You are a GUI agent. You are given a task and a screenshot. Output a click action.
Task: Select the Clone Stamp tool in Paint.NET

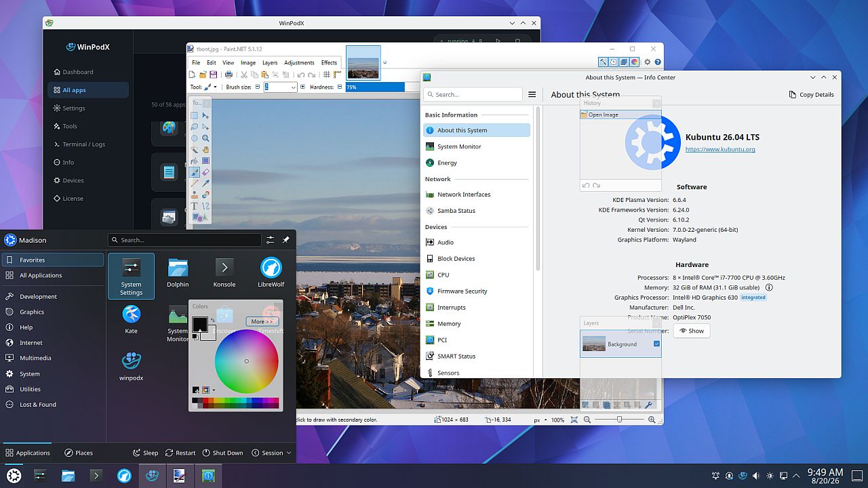(195, 195)
